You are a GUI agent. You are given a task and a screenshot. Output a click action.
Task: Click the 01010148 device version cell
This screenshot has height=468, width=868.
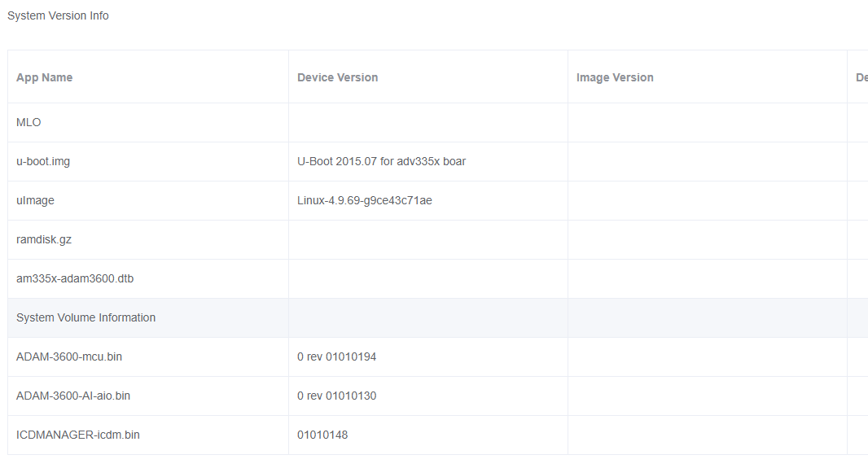(322, 435)
